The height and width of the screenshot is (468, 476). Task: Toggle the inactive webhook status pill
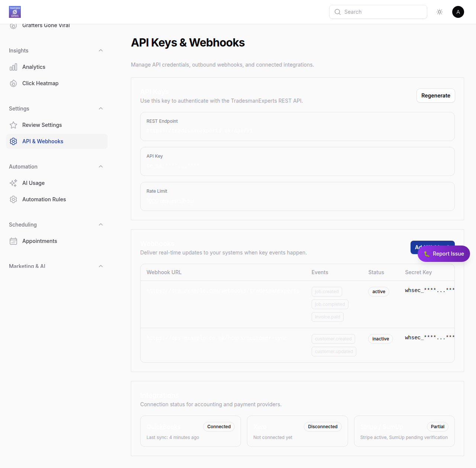(380, 339)
